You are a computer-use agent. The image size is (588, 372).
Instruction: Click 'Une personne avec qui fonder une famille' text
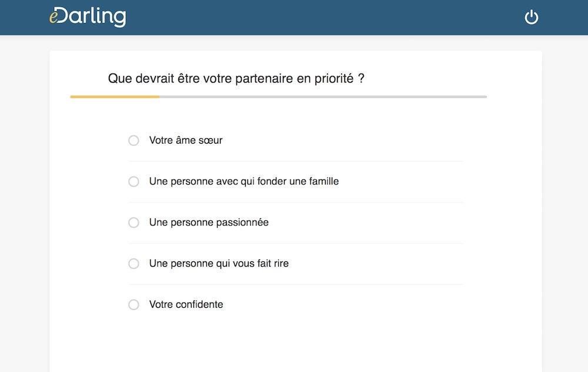(244, 181)
